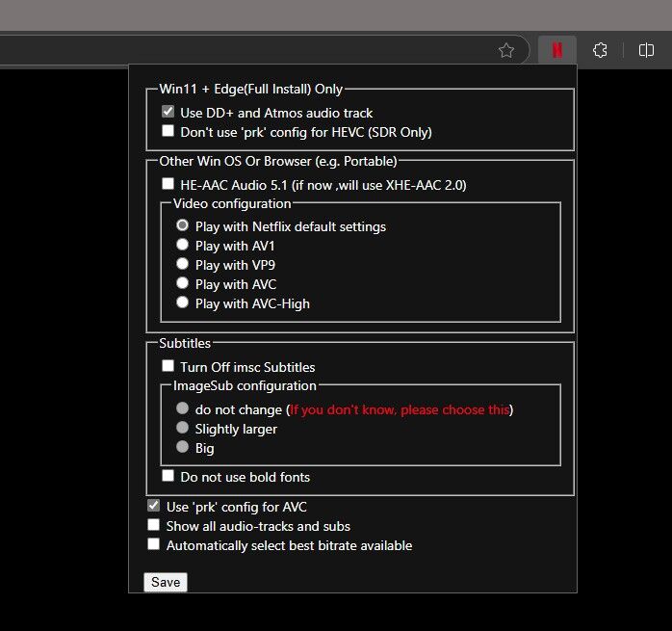Check Turn Off imsc Subtitles
Viewport: 672px width, 631px height.
pyautogui.click(x=168, y=366)
